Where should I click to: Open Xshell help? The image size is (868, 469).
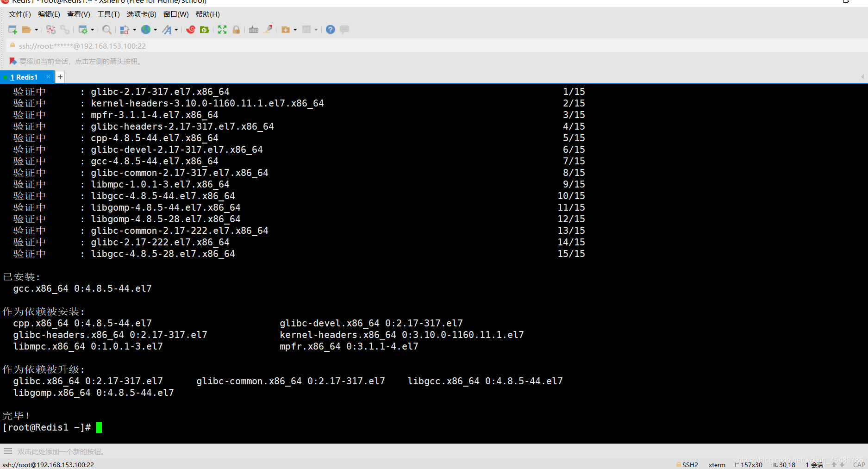(x=330, y=30)
